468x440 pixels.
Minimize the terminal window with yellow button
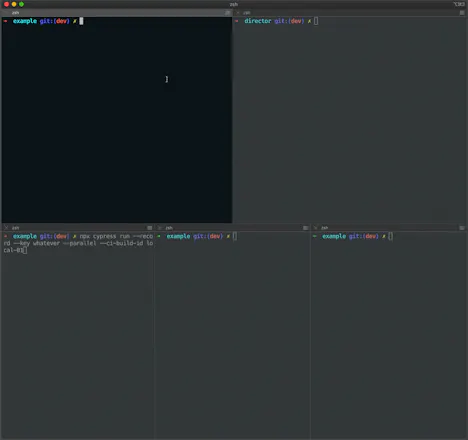[x=14, y=4]
